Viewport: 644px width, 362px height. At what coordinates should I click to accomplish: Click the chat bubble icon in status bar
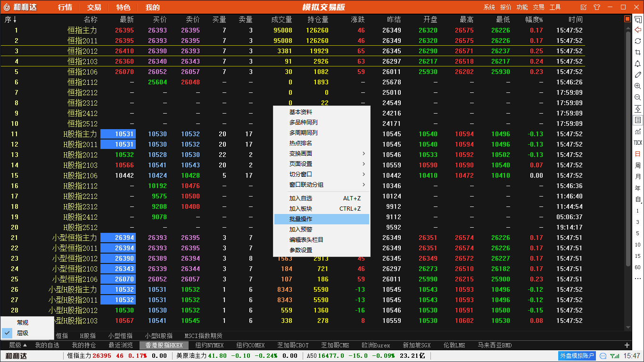point(603,356)
